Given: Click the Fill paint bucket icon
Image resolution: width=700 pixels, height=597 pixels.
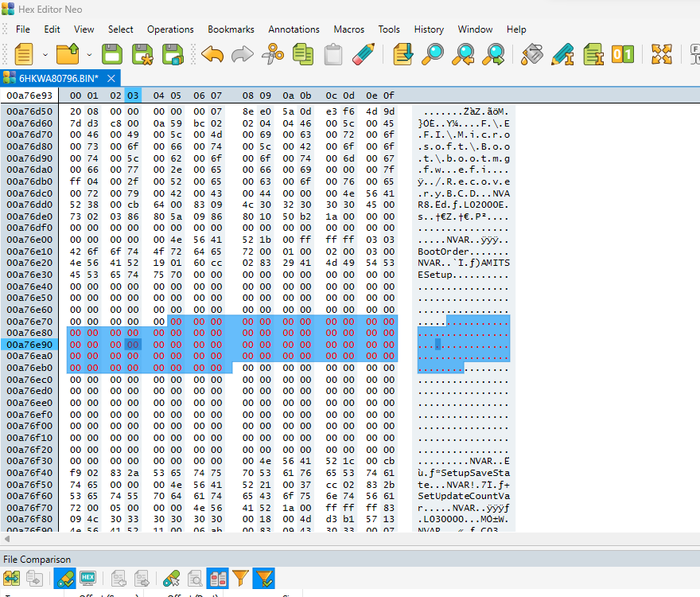Looking at the screenshot, I should 532,54.
